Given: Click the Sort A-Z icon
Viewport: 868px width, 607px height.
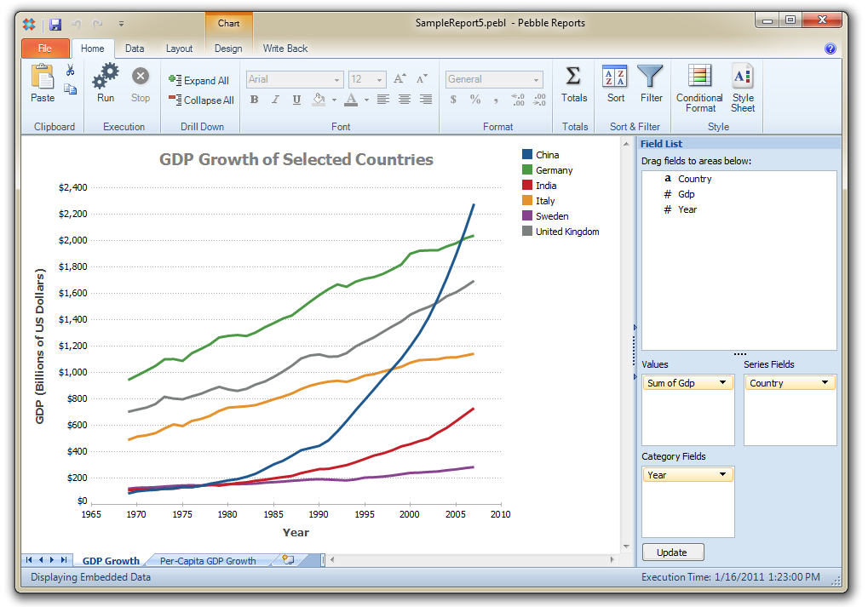Looking at the screenshot, I should pos(615,78).
